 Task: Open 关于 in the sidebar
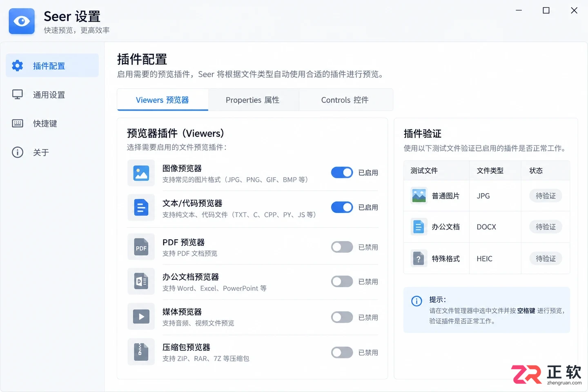tap(52, 152)
